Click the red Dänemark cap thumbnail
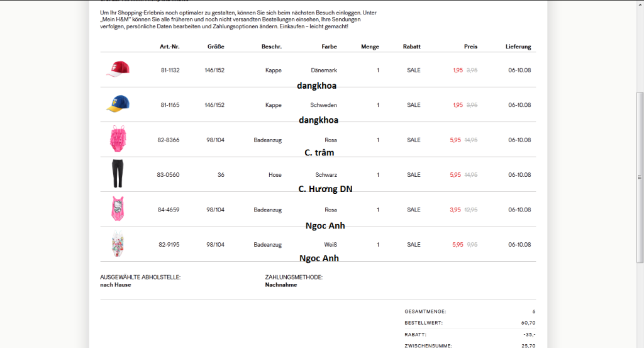644x348 pixels. point(118,69)
